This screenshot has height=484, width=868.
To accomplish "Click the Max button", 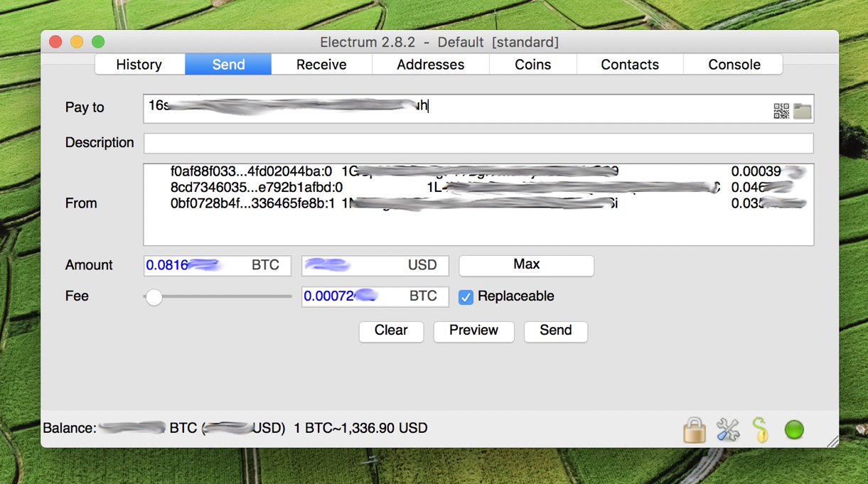I will (526, 265).
